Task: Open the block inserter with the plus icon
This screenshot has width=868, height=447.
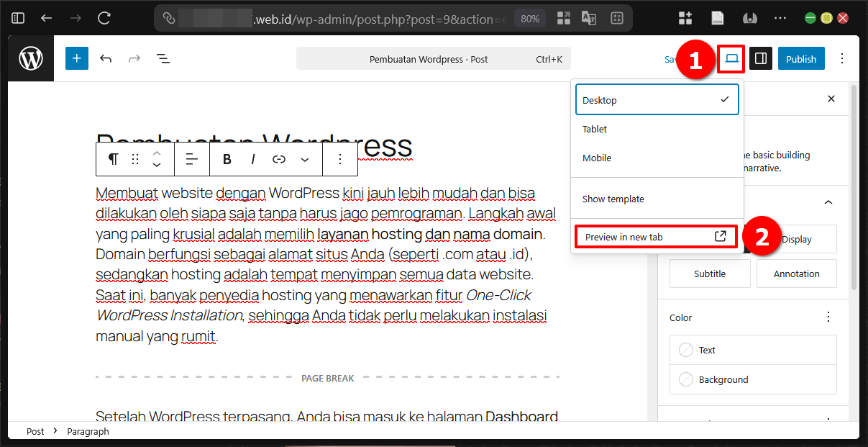Action: [x=76, y=58]
